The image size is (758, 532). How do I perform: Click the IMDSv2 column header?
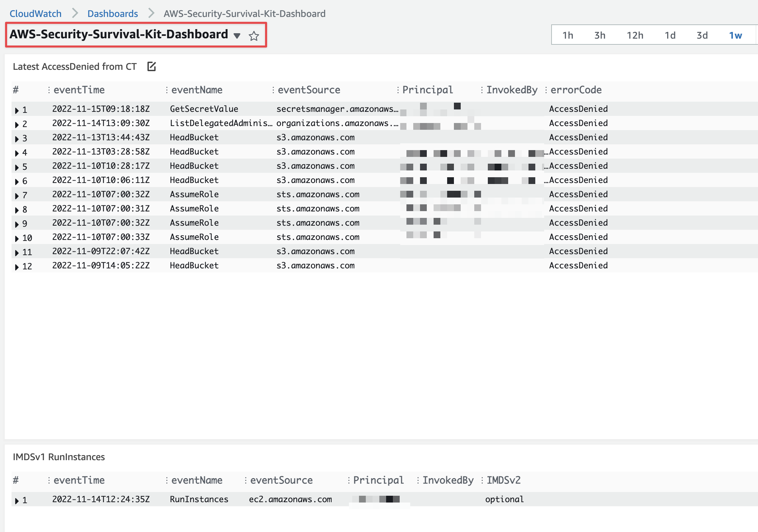(x=503, y=480)
